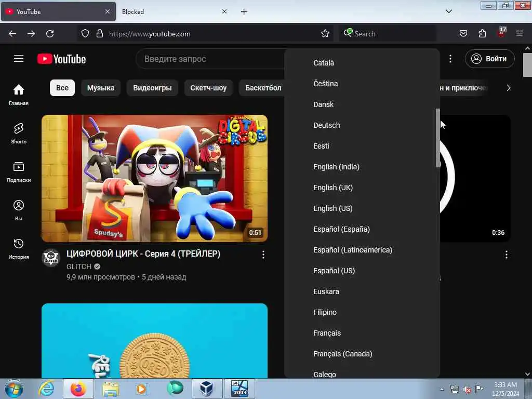
Task: Select the Скетч-шоу filter chip
Action: click(208, 88)
